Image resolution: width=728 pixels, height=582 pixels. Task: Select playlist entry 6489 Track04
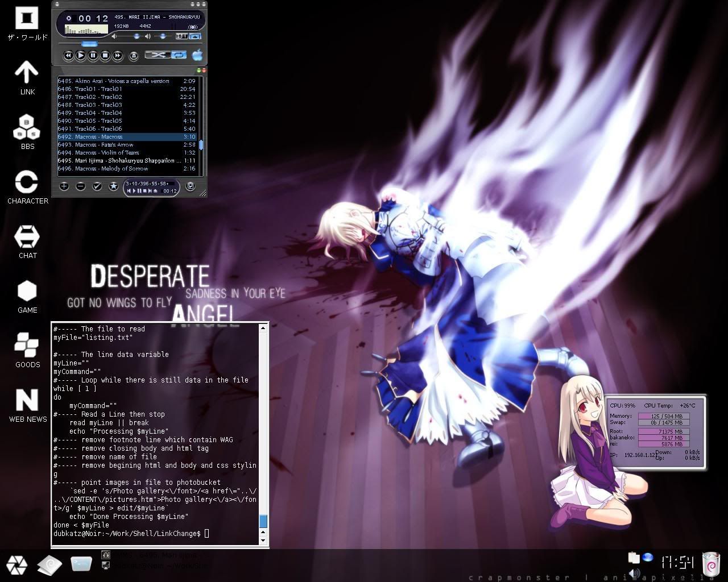tap(126, 113)
